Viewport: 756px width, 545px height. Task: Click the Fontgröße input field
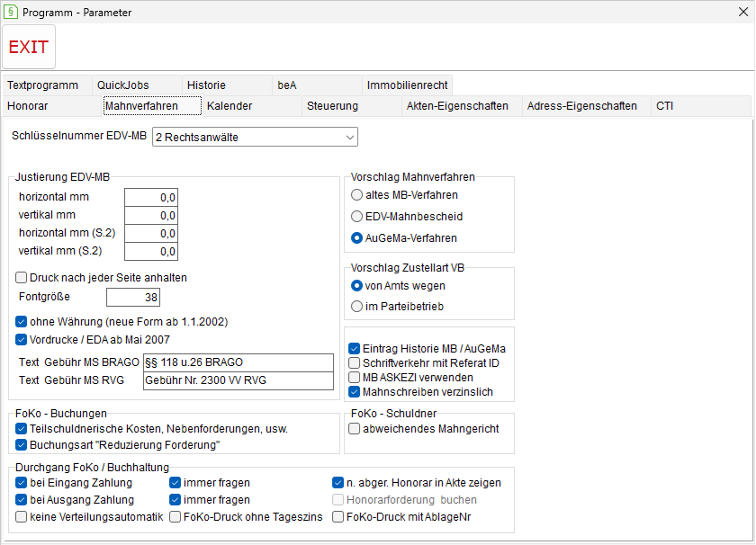coord(133,298)
